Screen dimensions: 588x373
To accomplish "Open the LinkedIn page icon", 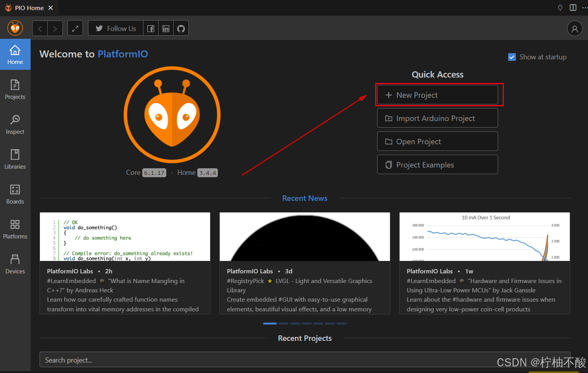I will point(166,28).
